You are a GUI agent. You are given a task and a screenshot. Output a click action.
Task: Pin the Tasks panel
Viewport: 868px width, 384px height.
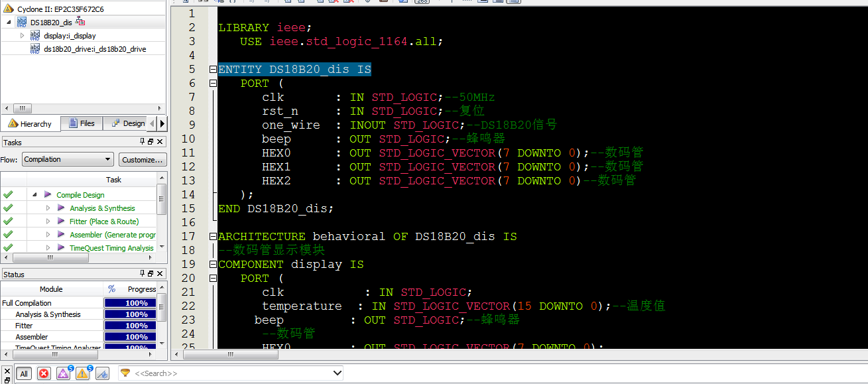[x=142, y=142]
